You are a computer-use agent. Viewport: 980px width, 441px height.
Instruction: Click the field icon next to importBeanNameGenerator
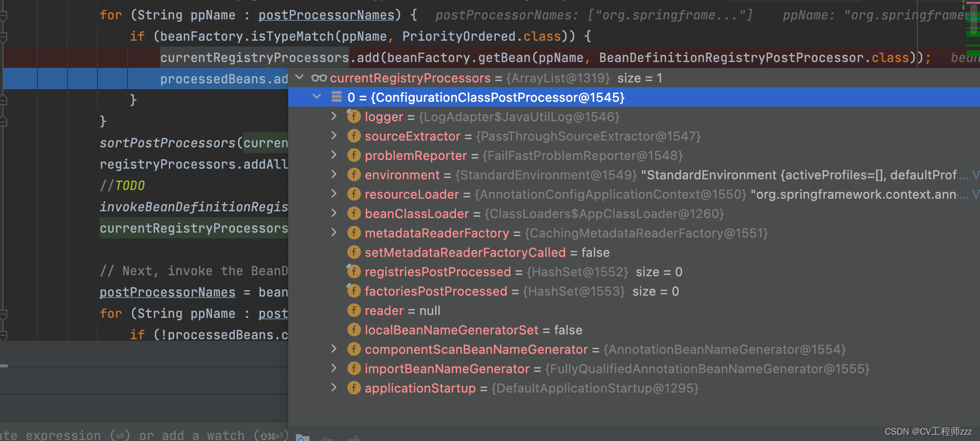pyautogui.click(x=354, y=368)
